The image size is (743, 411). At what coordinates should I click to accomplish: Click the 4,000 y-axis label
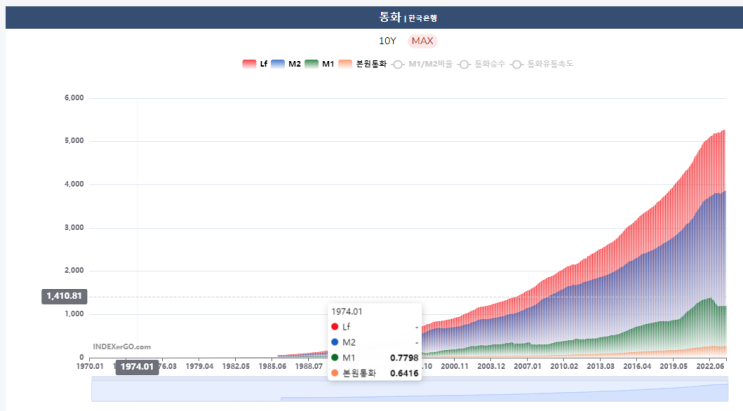(x=74, y=184)
